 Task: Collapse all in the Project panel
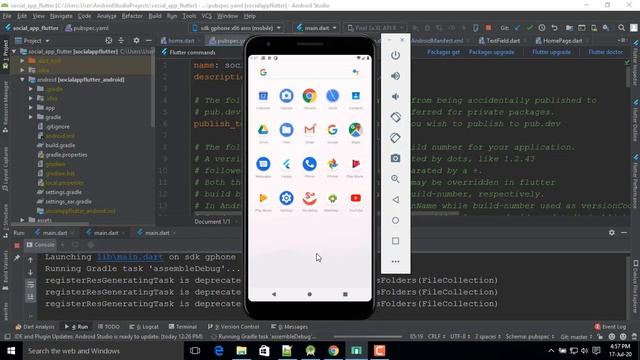[121, 40]
